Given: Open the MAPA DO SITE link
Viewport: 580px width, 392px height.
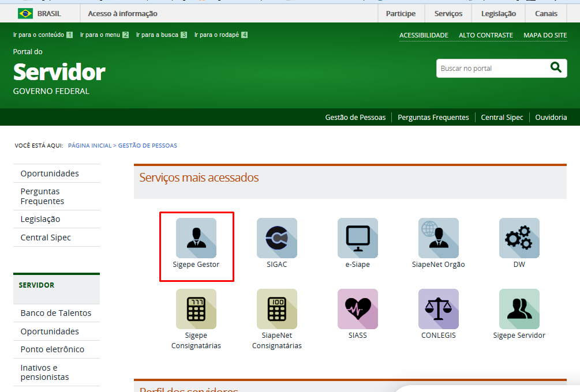Looking at the screenshot, I should (545, 35).
